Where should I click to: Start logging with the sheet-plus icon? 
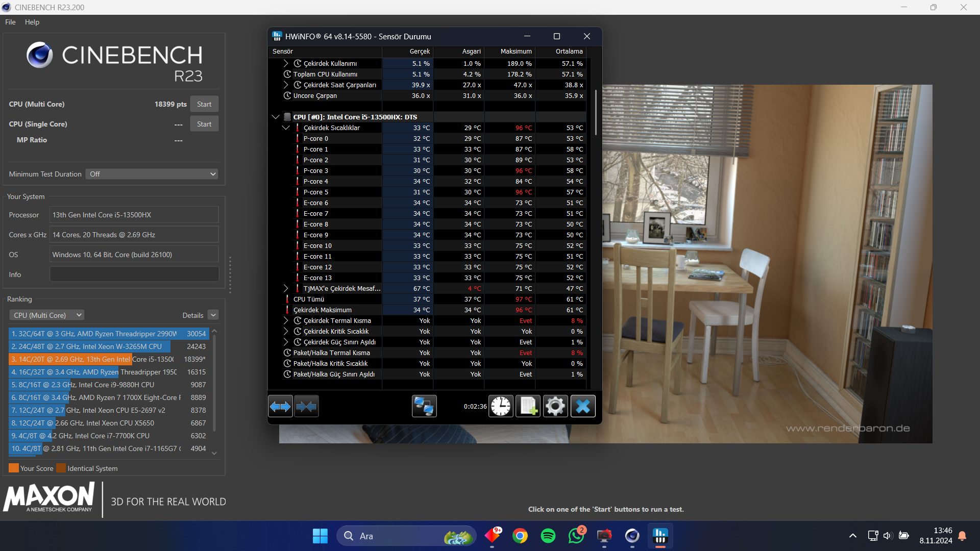[528, 407]
